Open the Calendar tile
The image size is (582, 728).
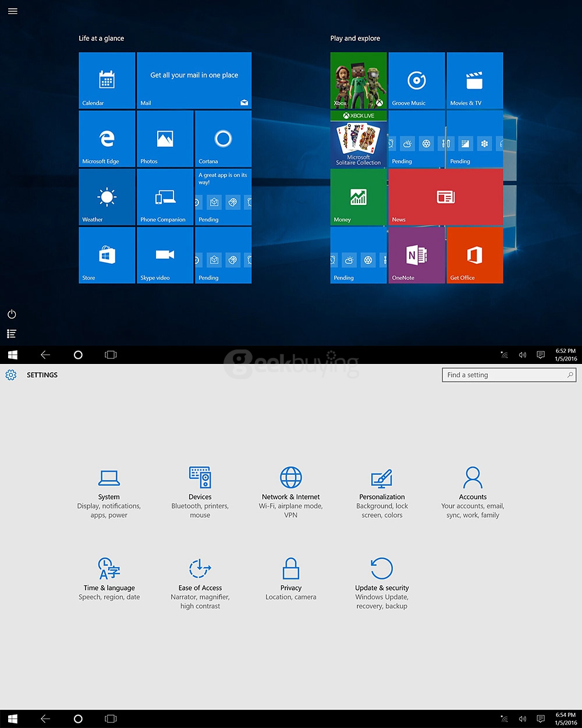coord(107,80)
